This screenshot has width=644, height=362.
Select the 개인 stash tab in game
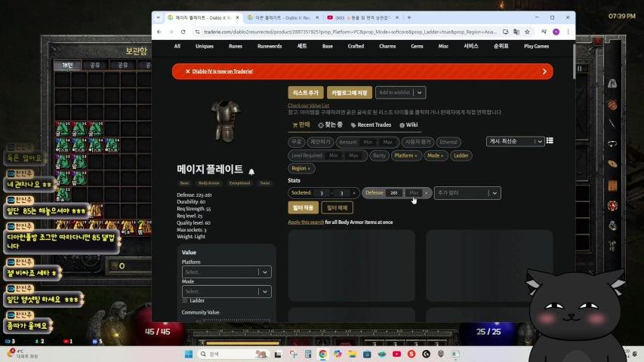(67, 65)
